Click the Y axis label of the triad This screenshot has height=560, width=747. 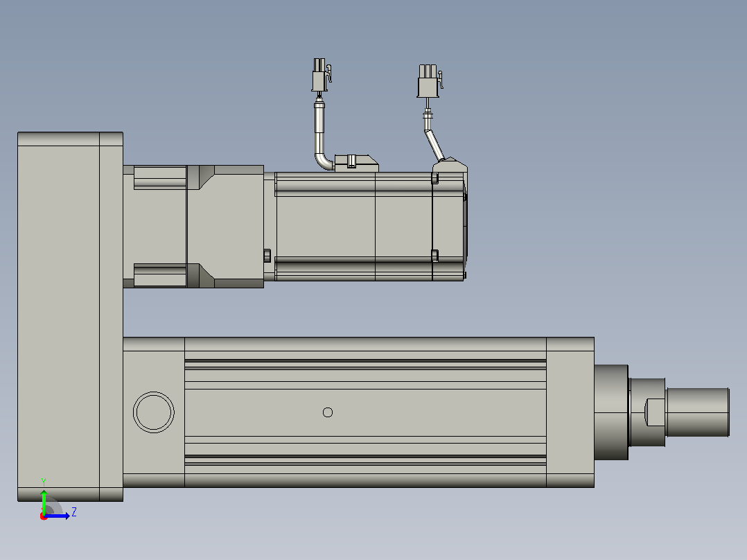click(44, 482)
